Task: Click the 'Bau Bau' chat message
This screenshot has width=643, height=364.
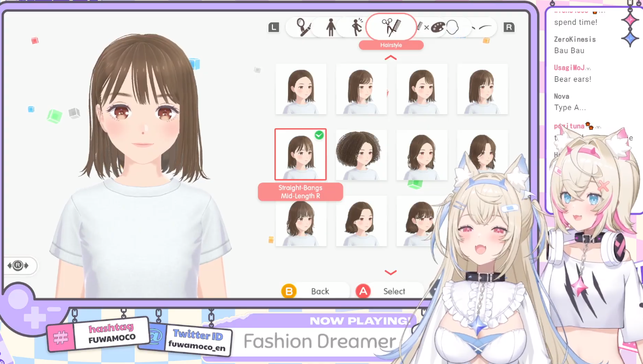Action: (x=569, y=51)
